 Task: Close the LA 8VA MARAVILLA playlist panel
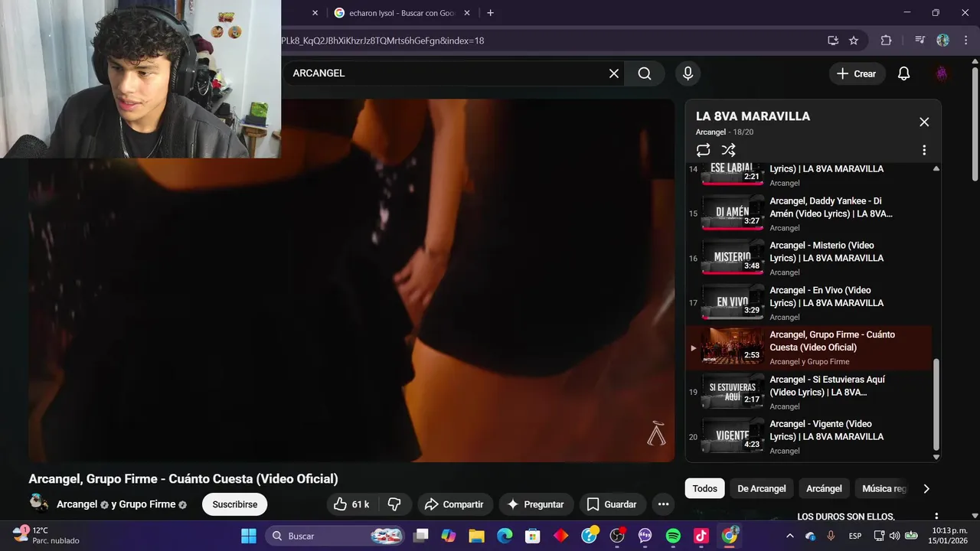coord(924,122)
